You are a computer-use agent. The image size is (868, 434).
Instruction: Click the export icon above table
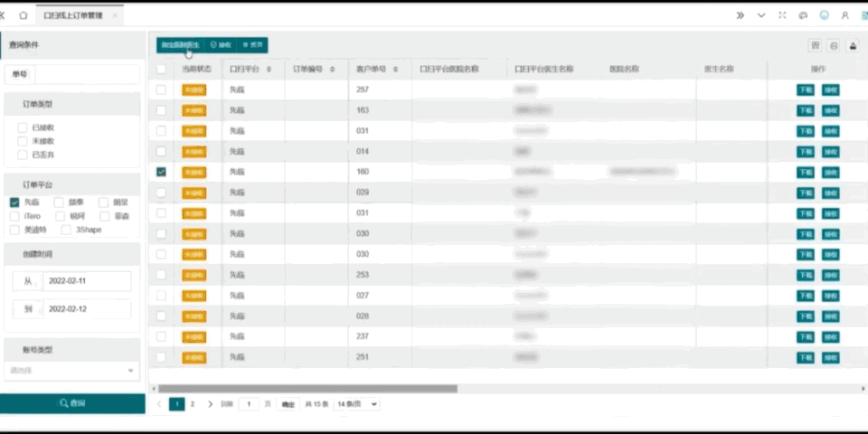click(852, 45)
